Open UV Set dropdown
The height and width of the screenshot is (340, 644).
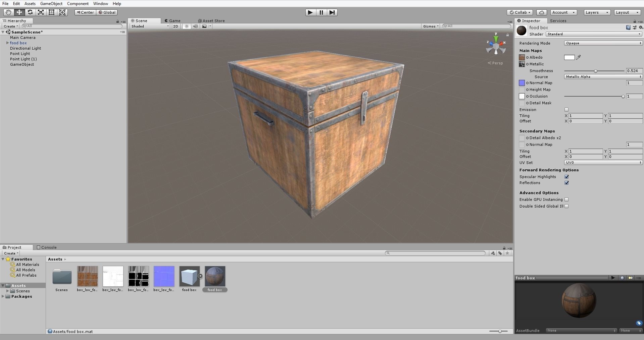coord(603,162)
